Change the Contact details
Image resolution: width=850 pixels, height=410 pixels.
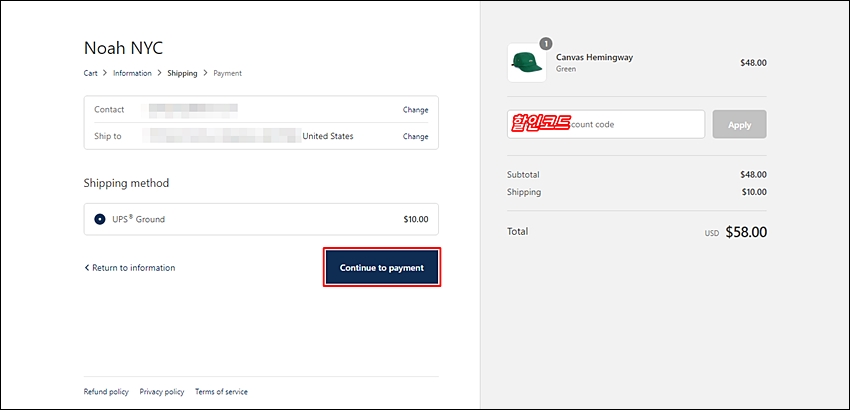[x=415, y=110]
